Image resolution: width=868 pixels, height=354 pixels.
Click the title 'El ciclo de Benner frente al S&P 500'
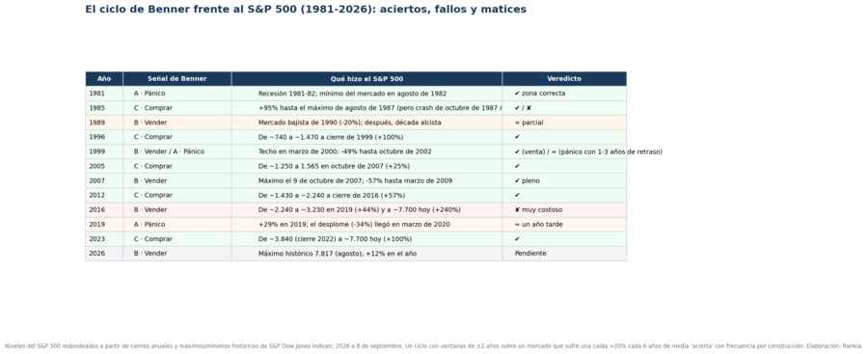pos(306,10)
